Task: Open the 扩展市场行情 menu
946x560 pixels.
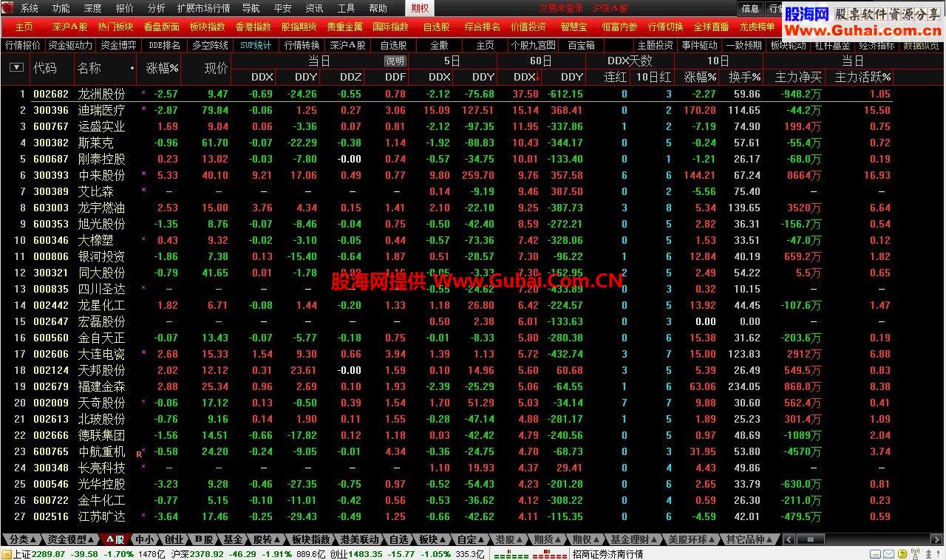Action: (203, 9)
